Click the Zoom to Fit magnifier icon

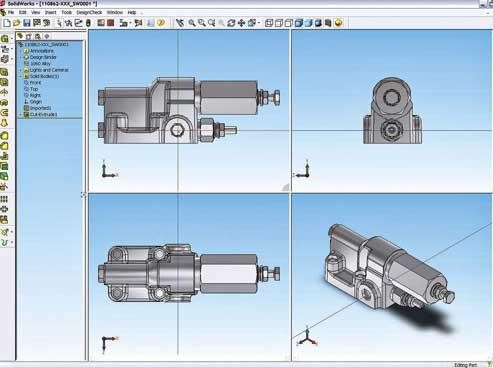coord(192,23)
